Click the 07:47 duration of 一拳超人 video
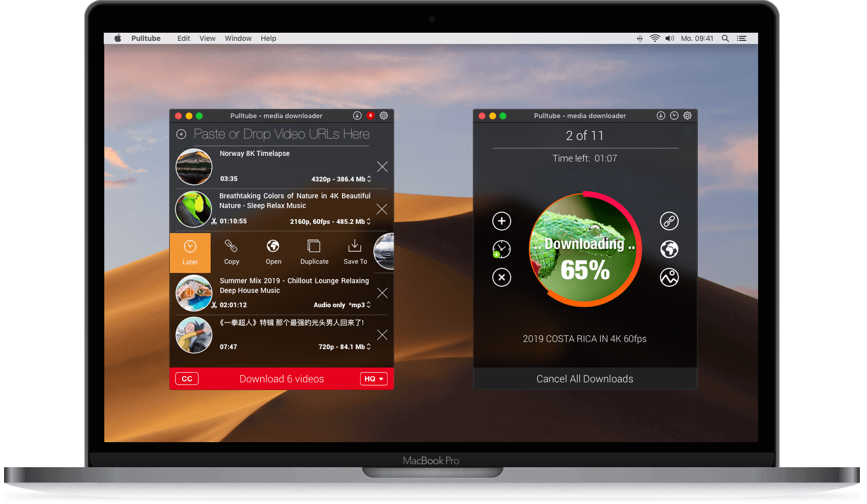867x504 pixels. (229, 347)
